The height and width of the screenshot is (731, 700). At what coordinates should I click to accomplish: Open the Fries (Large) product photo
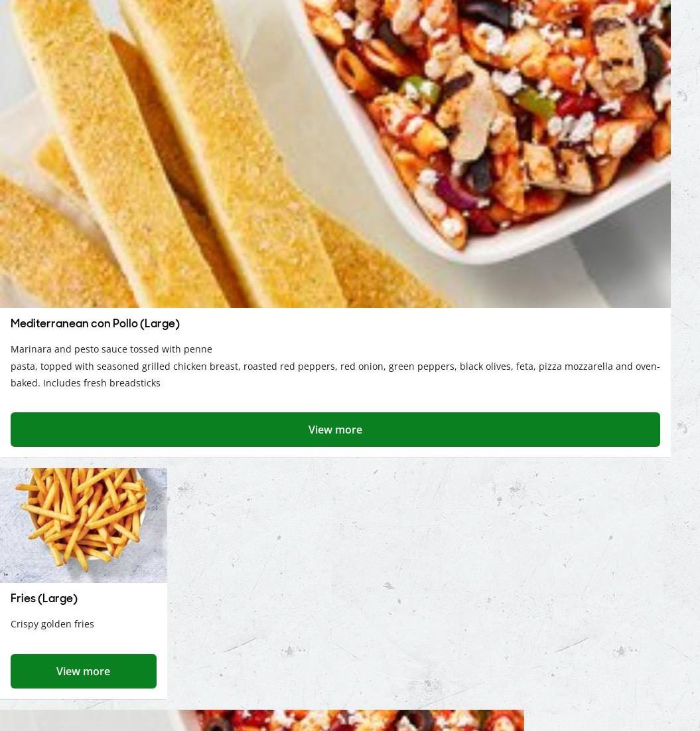click(x=84, y=525)
